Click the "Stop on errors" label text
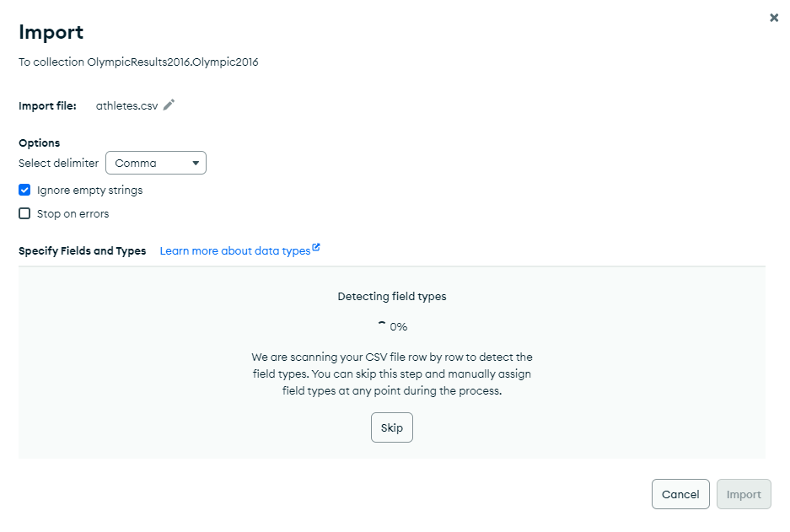790x532 pixels. pyautogui.click(x=73, y=213)
